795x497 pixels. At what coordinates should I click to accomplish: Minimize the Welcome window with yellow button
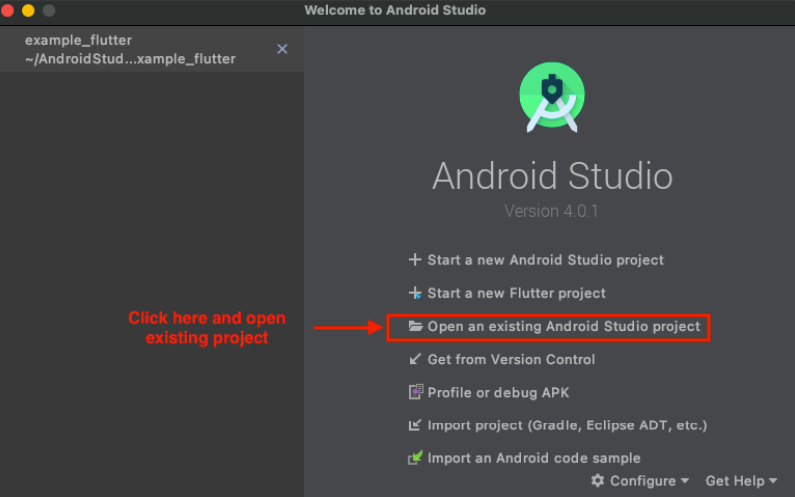(x=28, y=11)
